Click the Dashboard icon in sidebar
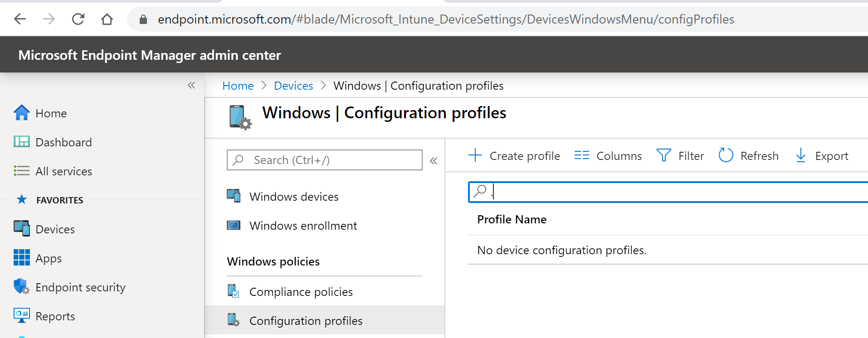Image resolution: width=868 pixels, height=338 pixels. click(21, 142)
